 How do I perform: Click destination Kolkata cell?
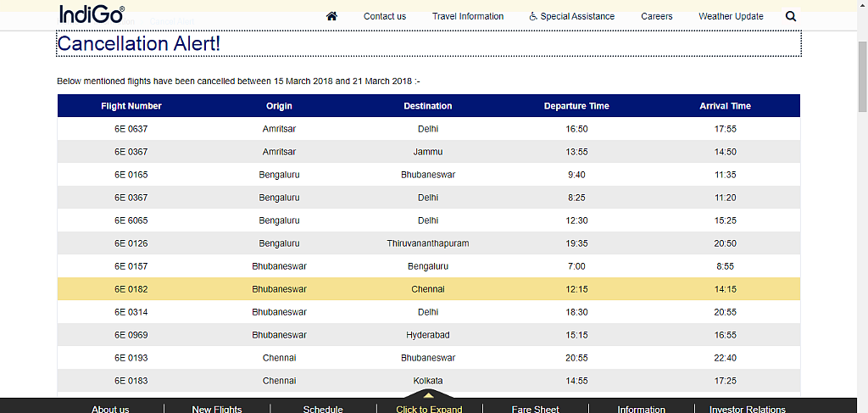(x=428, y=380)
